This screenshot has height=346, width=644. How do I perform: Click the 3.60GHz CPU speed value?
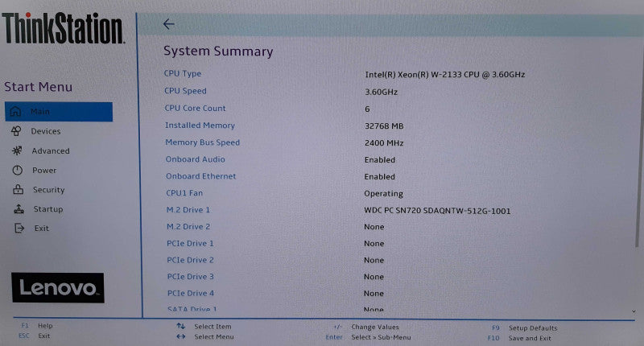click(x=381, y=92)
